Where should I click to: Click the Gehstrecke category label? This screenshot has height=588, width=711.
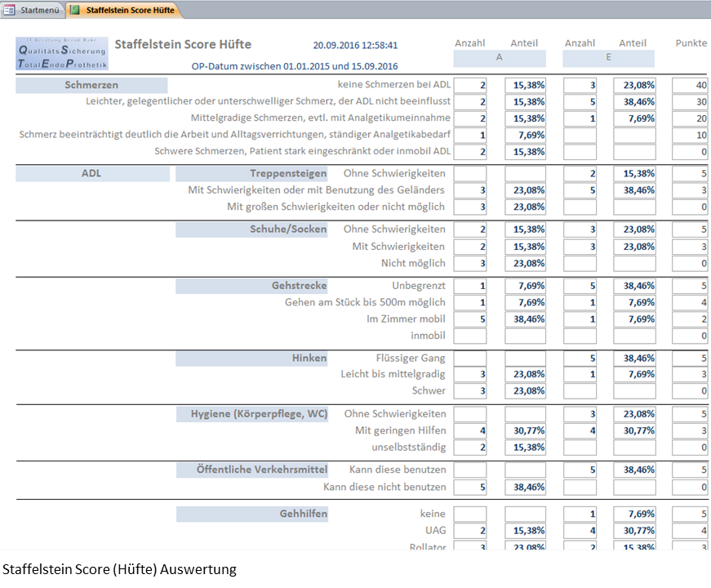click(253, 286)
